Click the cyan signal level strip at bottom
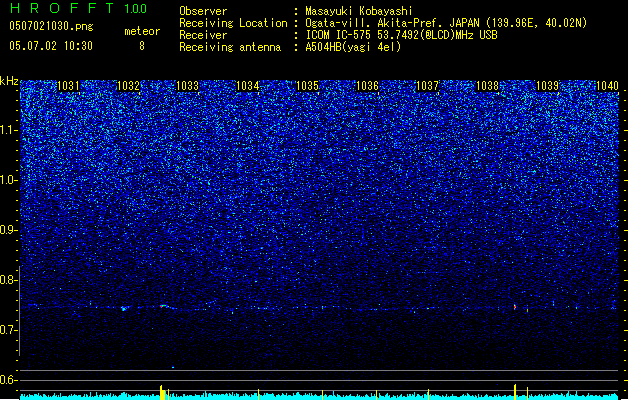629x400 pixels. 319,397
